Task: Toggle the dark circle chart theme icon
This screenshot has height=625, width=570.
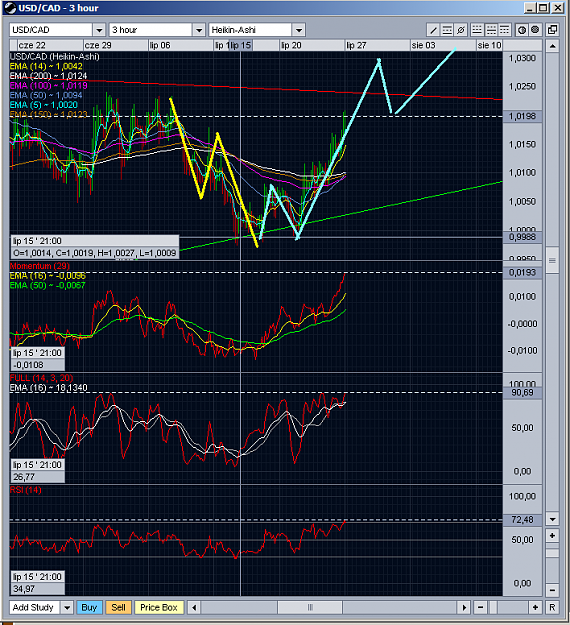Action: 535,30
